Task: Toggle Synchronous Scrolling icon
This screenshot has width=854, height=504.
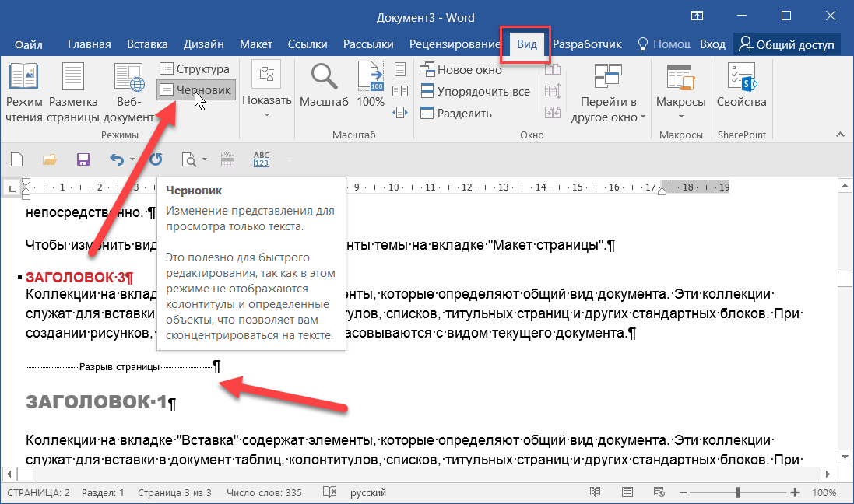Action: (553, 91)
